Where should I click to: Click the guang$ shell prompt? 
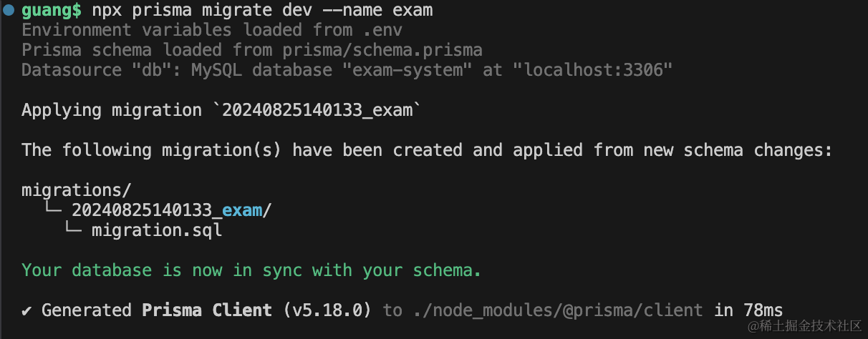52,11
